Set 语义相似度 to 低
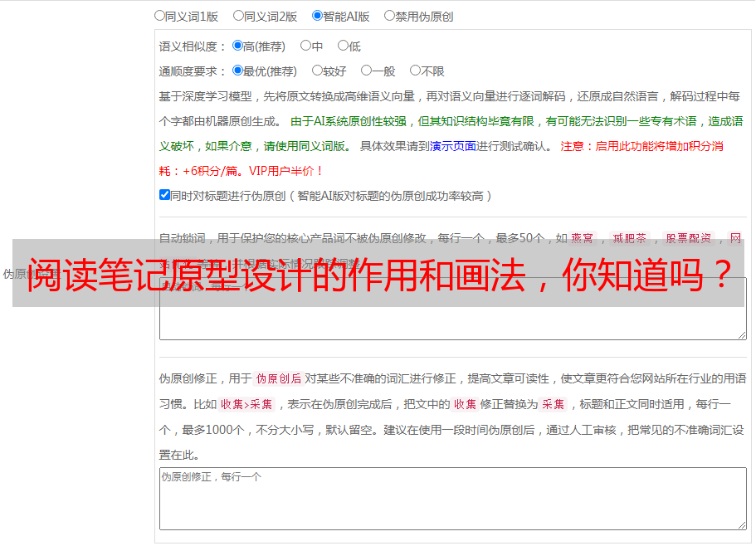Viewport: 756px width, 546px height. pos(343,46)
